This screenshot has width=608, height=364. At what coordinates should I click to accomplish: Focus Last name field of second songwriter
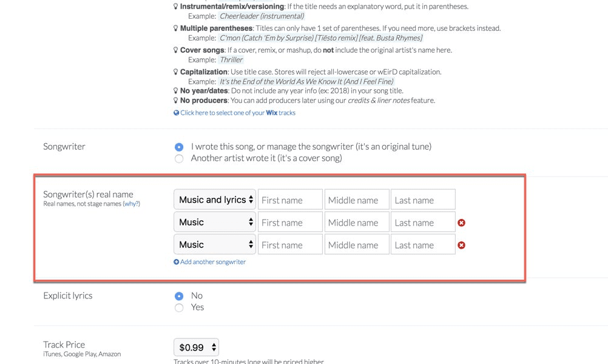423,223
